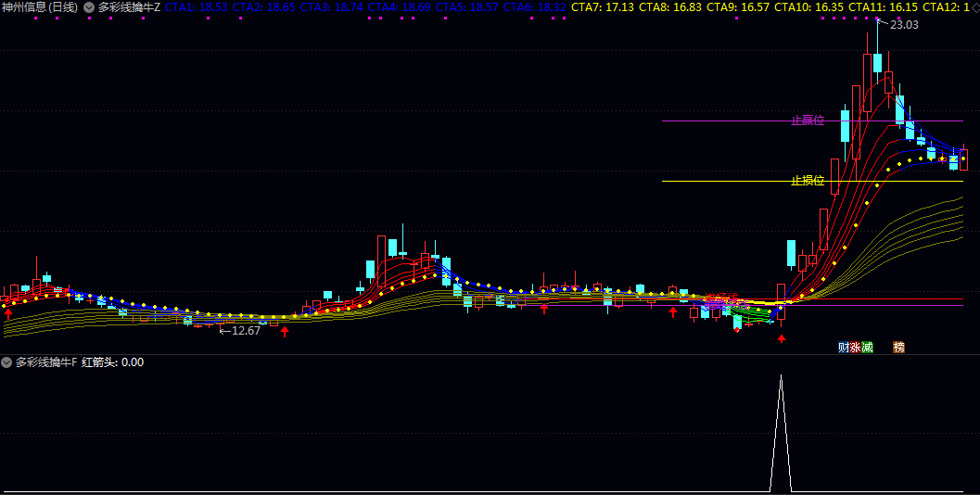Click the 止损位 label
This screenshot has height=495, width=980.
(808, 182)
